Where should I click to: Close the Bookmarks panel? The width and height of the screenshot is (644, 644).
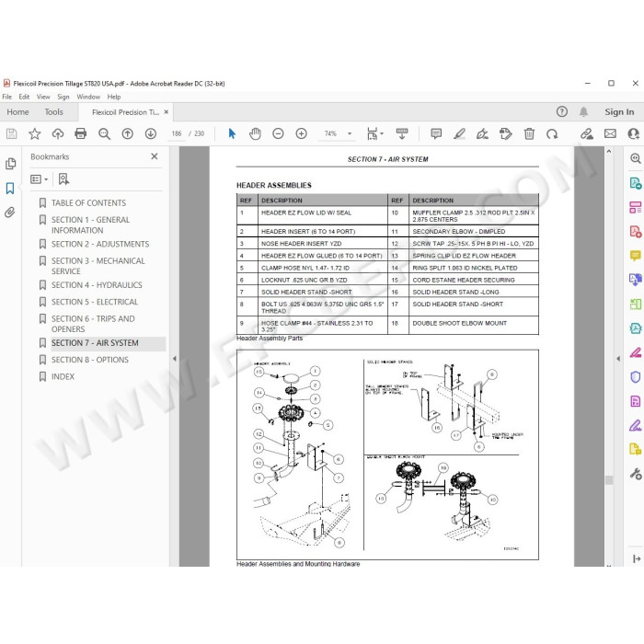(x=155, y=156)
